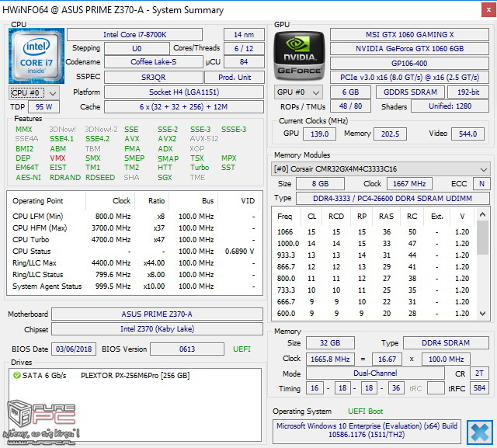The height and width of the screenshot is (448, 497).
Task: Click the 0.6890 V VID value
Action: pyautogui.click(x=240, y=252)
